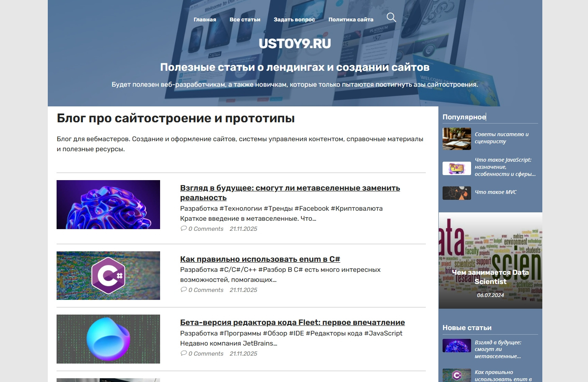588x382 pixels.
Task: Open Все статьи menu item
Action: pyautogui.click(x=245, y=19)
